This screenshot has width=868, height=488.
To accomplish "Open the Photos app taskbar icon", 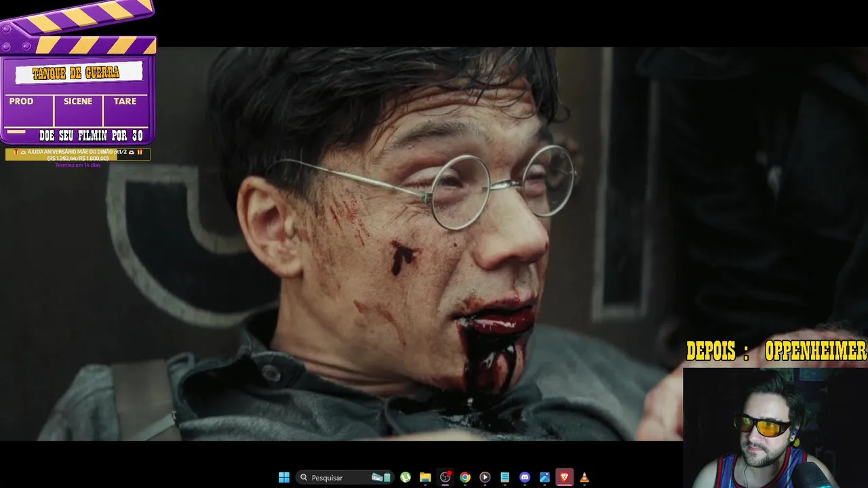I will point(545,477).
